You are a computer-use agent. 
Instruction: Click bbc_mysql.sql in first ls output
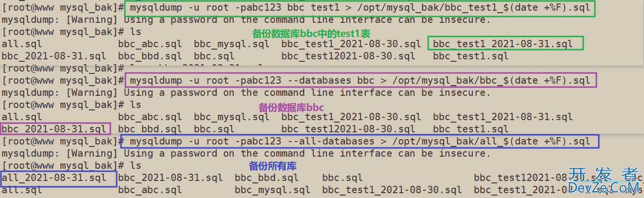coord(231,44)
